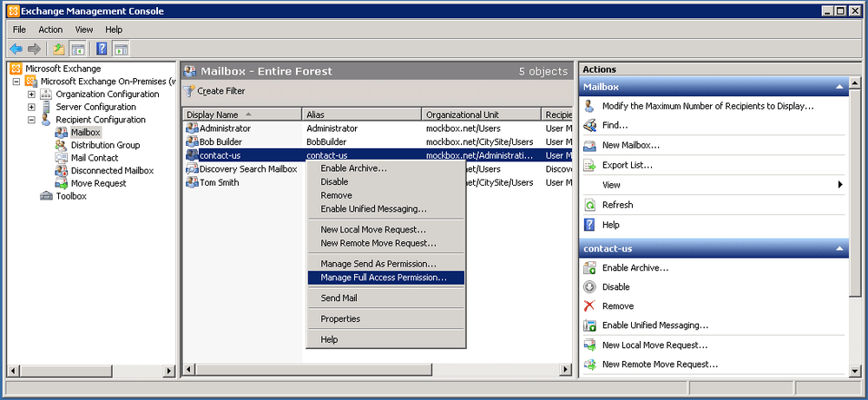868x400 pixels.
Task: Collapse the Mailbox section in Actions pane
Action: click(839, 87)
